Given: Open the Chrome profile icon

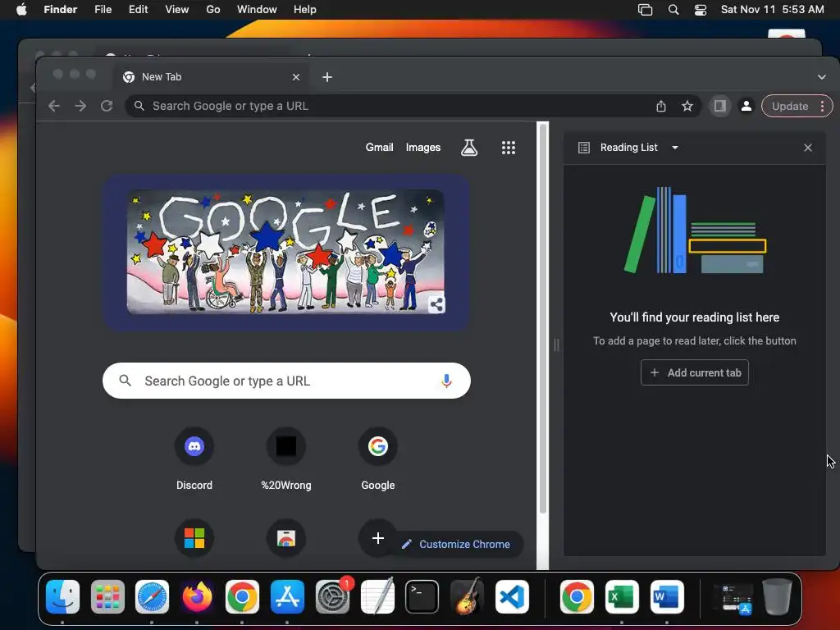Looking at the screenshot, I should [746, 106].
